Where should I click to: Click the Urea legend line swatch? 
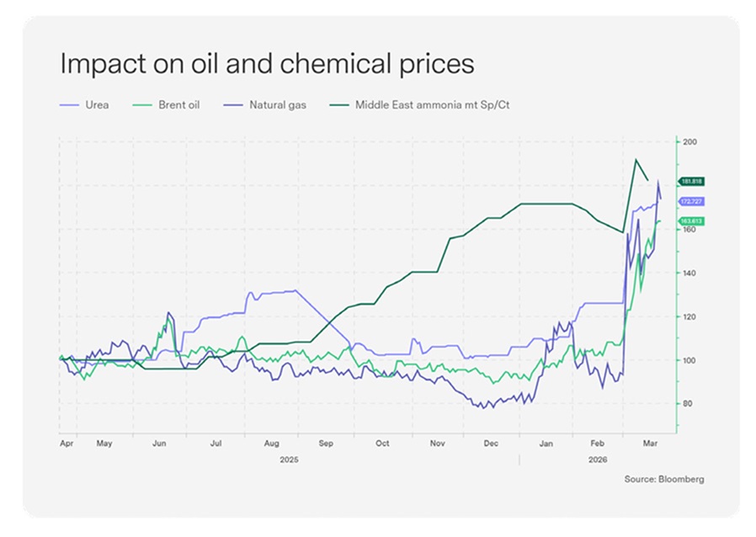pyautogui.click(x=72, y=105)
